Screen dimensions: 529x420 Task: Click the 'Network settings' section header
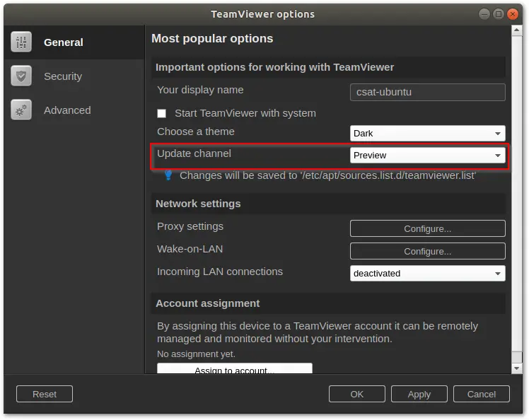328,204
